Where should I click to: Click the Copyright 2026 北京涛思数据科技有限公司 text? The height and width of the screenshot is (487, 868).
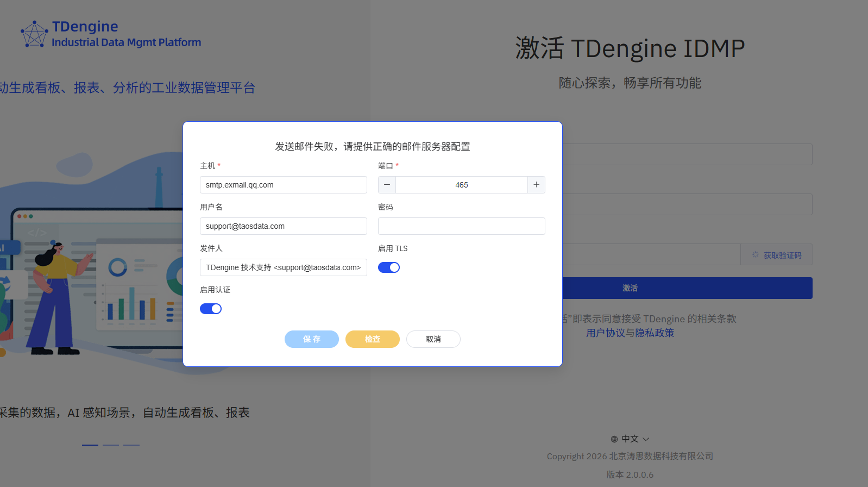coord(630,457)
